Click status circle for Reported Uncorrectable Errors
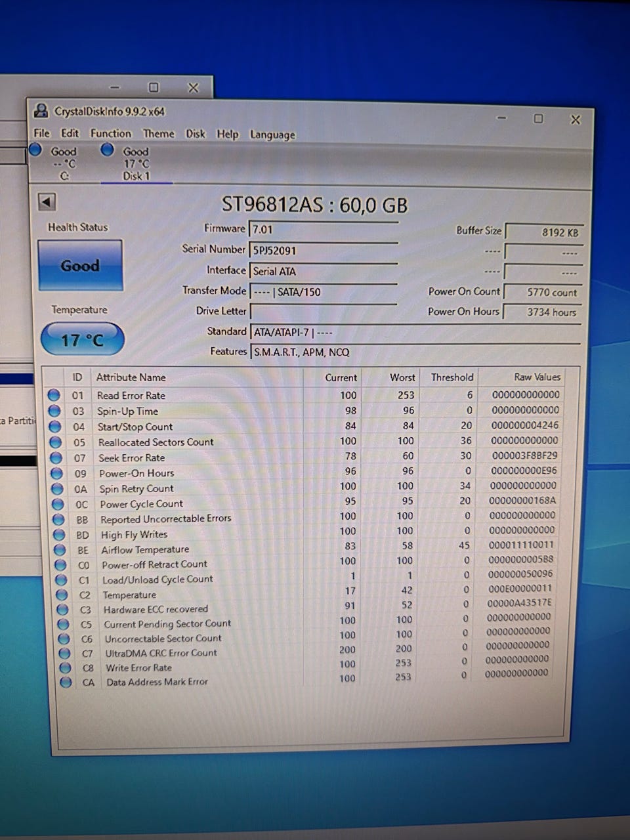The image size is (630, 840). coord(58,519)
